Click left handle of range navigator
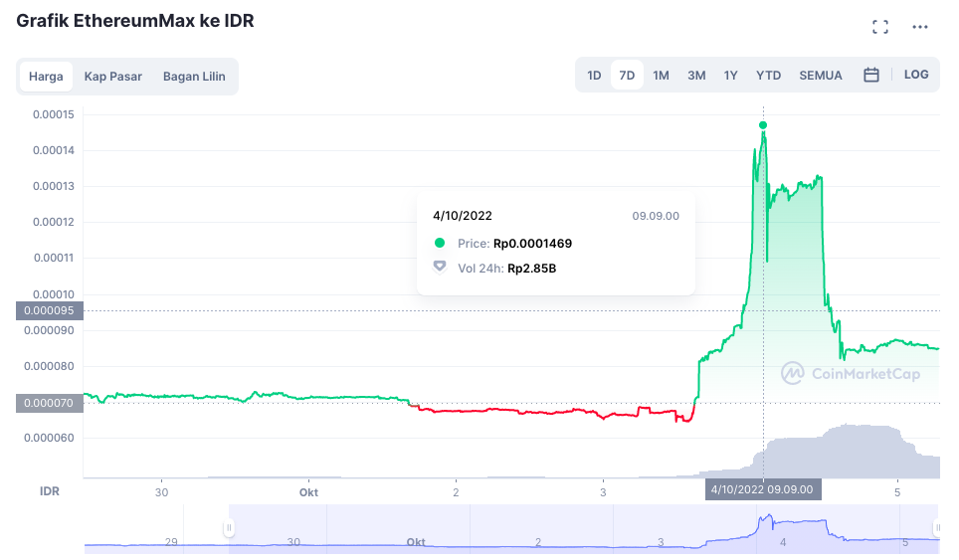Screen dimensions: 959x560 (x=229, y=527)
